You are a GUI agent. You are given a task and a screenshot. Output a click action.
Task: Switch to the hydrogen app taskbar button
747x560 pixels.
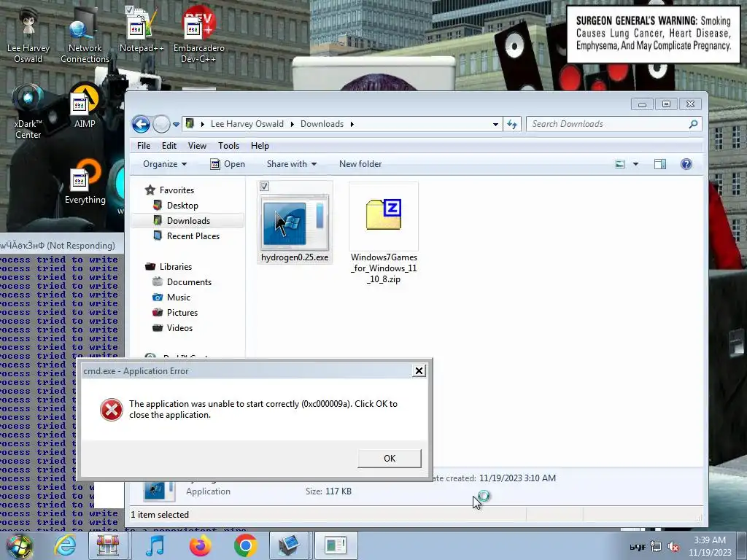pos(289,545)
